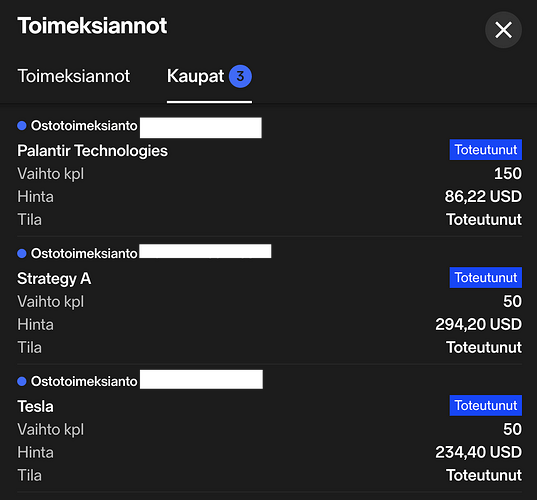This screenshot has width=537, height=500.
Task: Click blue dot beside Palantir Ostotoimeksianto
Action: 22,126
